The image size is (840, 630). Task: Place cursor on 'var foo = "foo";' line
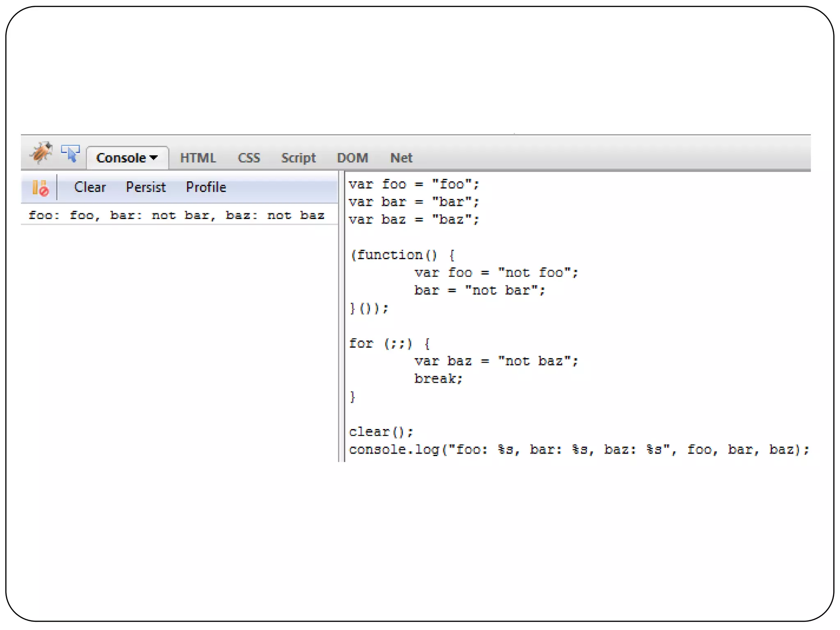click(413, 185)
